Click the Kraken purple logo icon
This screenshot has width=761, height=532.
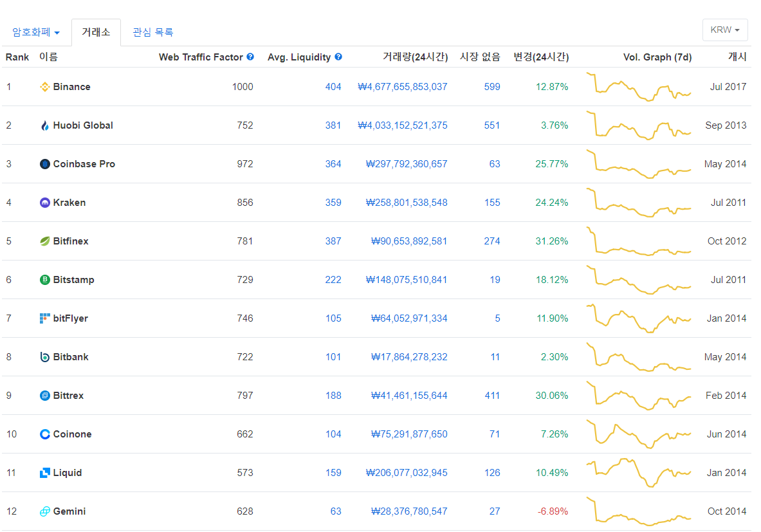[x=45, y=203]
